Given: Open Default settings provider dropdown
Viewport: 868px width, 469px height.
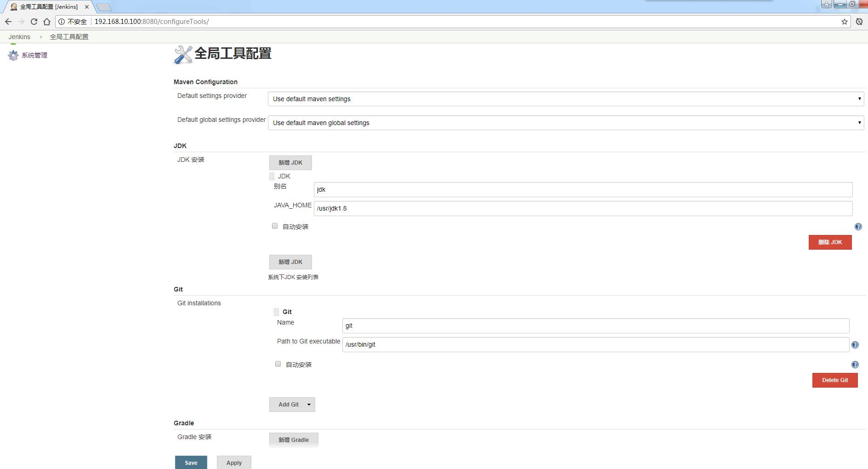Looking at the screenshot, I should coord(566,99).
